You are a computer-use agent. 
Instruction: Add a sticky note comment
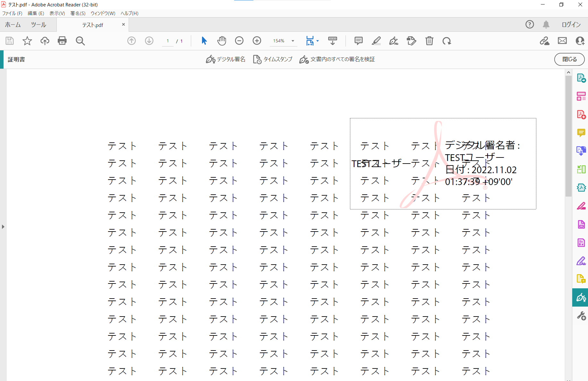click(358, 41)
